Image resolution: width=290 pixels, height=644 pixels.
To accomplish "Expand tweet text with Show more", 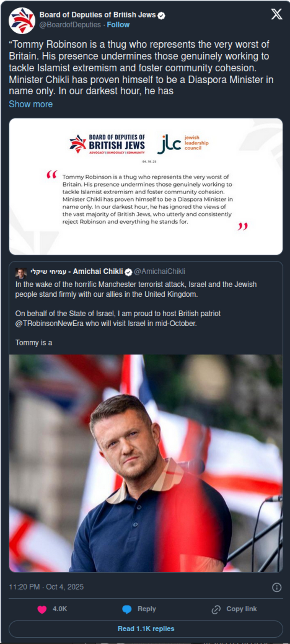I will [x=31, y=104].
